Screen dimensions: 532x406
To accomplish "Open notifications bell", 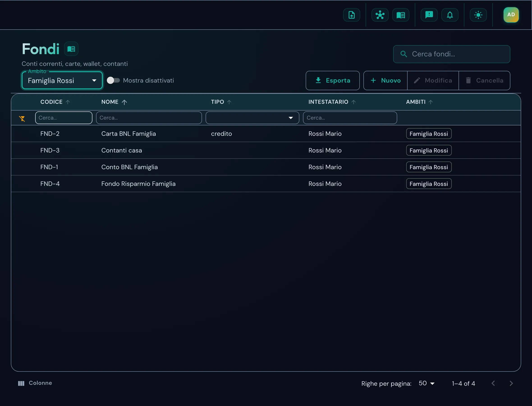I will pos(450,15).
